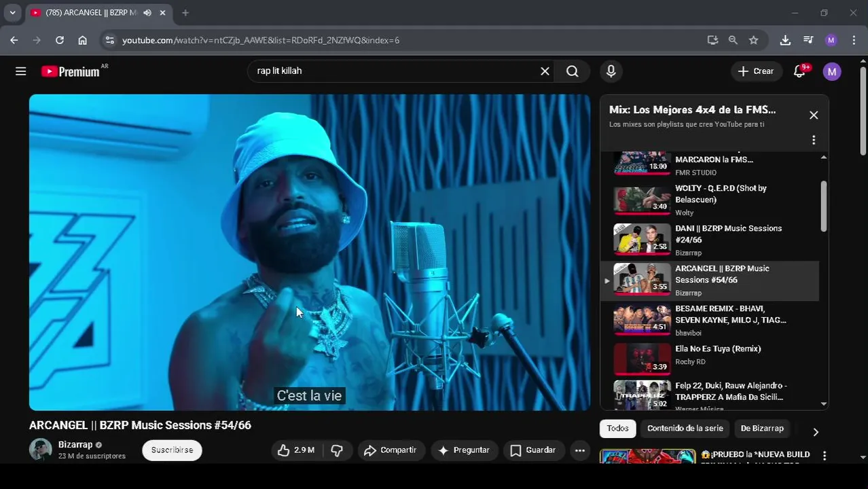Open a new browser tab

pyautogui.click(x=185, y=12)
